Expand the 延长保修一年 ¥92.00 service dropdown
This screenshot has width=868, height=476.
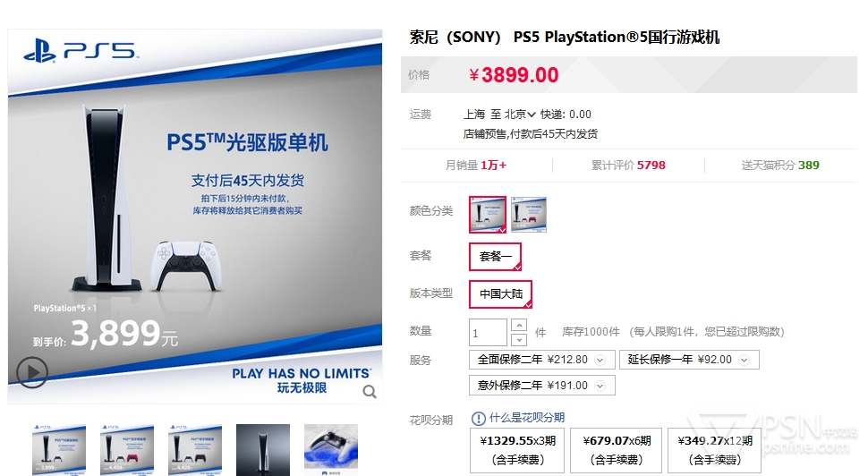tap(689, 360)
